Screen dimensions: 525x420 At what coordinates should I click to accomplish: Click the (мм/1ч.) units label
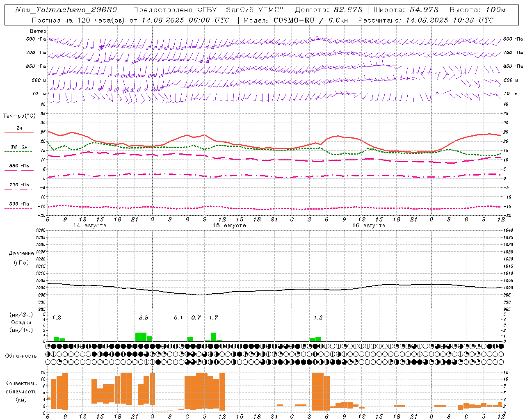[x=21, y=330]
